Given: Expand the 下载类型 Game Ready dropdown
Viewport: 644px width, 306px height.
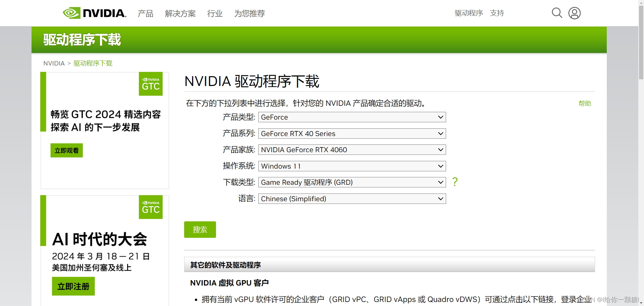Looking at the screenshot, I should click(x=352, y=182).
